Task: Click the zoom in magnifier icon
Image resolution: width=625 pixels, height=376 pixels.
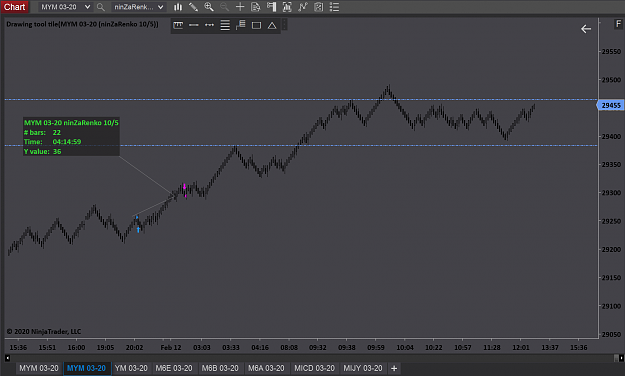Action: [209, 7]
